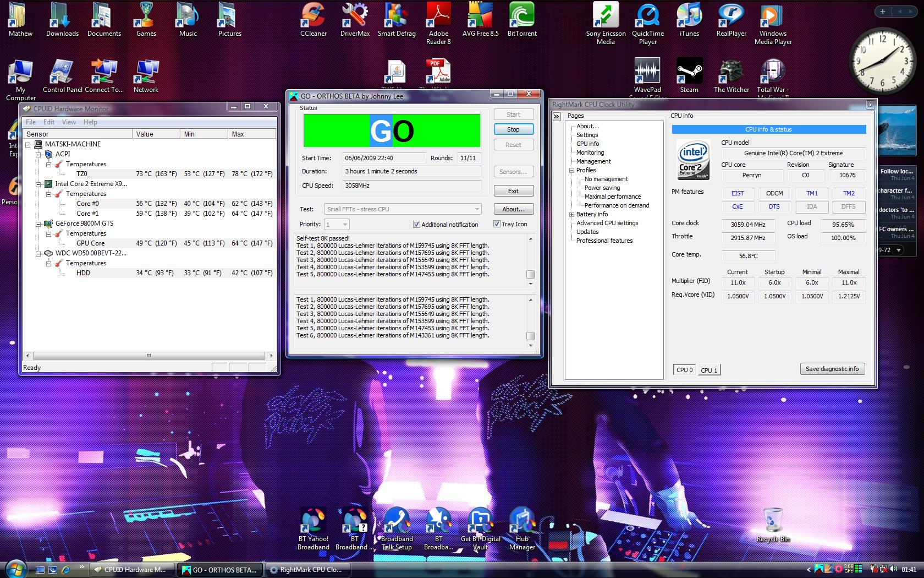
Task: Open the Downloads folder icon
Action: click(62, 19)
